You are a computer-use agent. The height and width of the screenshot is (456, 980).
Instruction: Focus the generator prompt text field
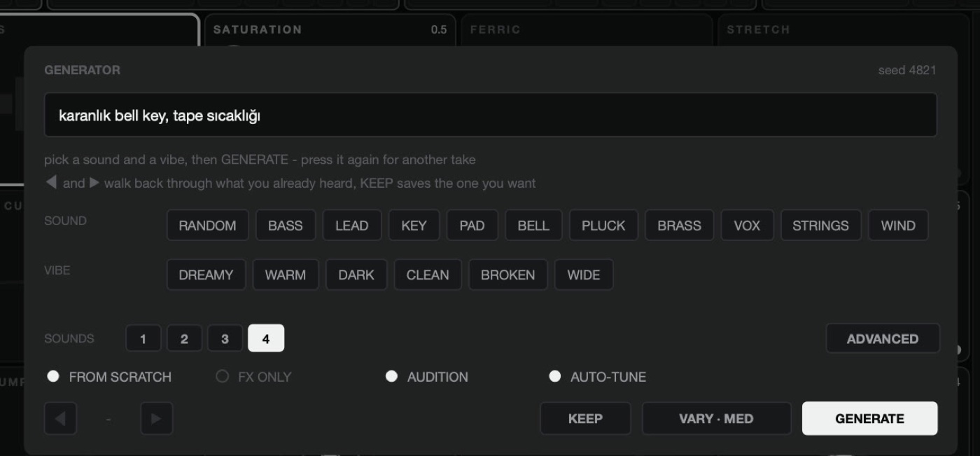click(490, 115)
